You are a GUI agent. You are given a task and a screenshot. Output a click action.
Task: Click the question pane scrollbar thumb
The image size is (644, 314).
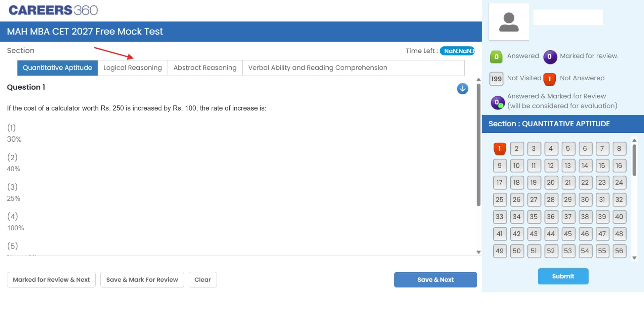point(478,144)
